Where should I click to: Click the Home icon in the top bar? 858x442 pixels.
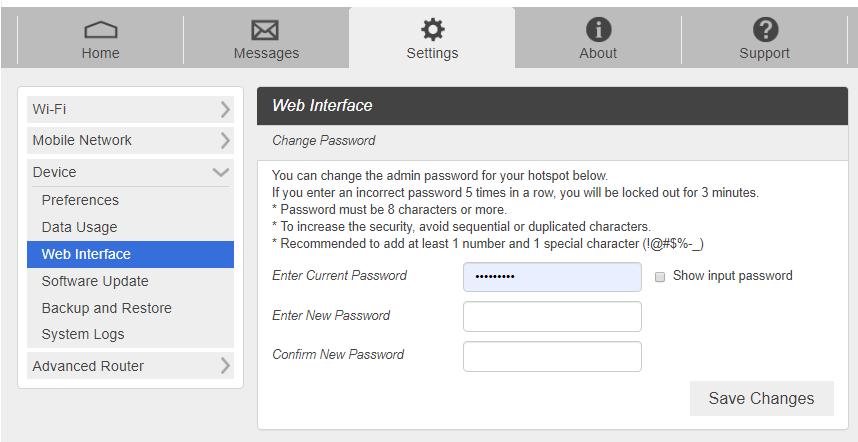100,31
